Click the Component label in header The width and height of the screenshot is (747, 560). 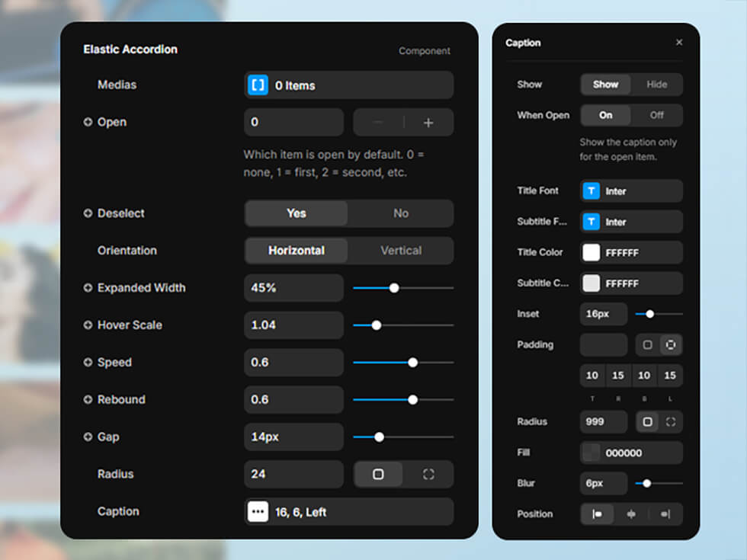pyautogui.click(x=425, y=50)
